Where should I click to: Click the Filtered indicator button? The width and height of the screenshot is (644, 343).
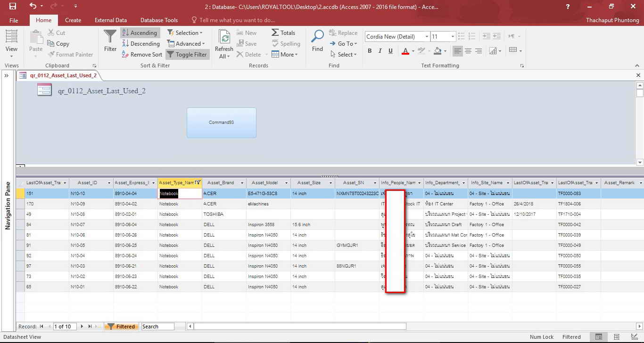[121, 327]
